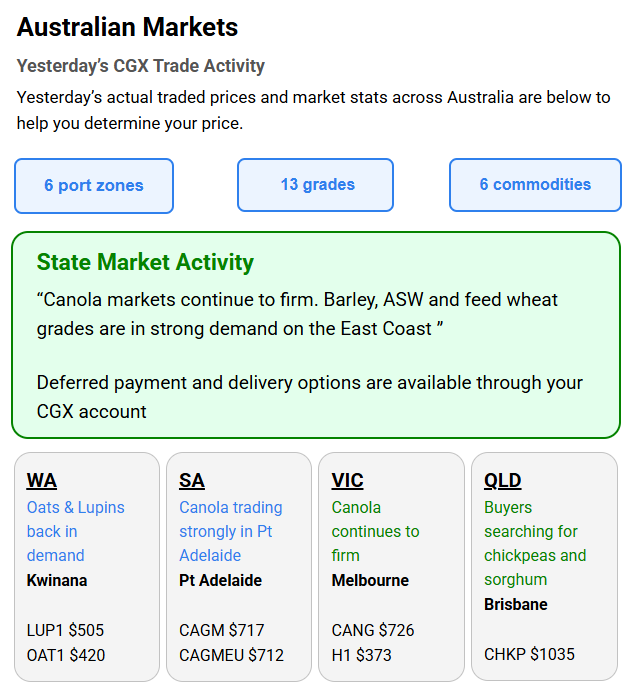Click the Brisbane port label

[516, 604]
